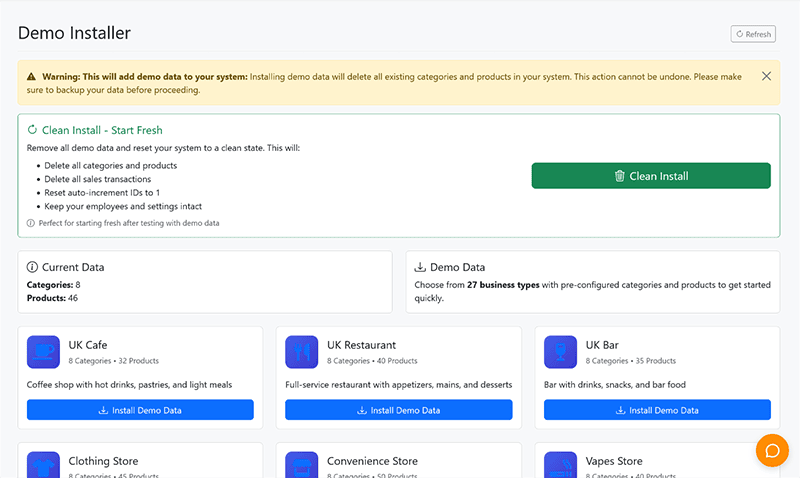Click the '27 business types' bold text

point(503,285)
